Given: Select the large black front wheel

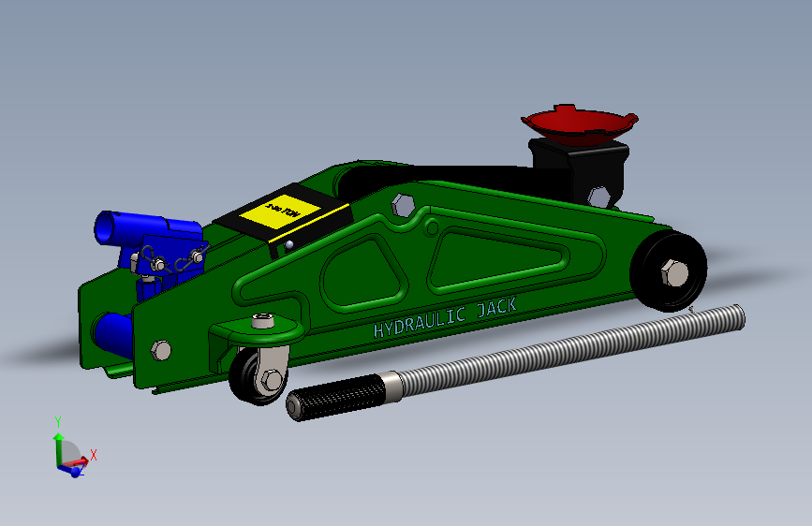Looking at the screenshot, I should point(669,270).
